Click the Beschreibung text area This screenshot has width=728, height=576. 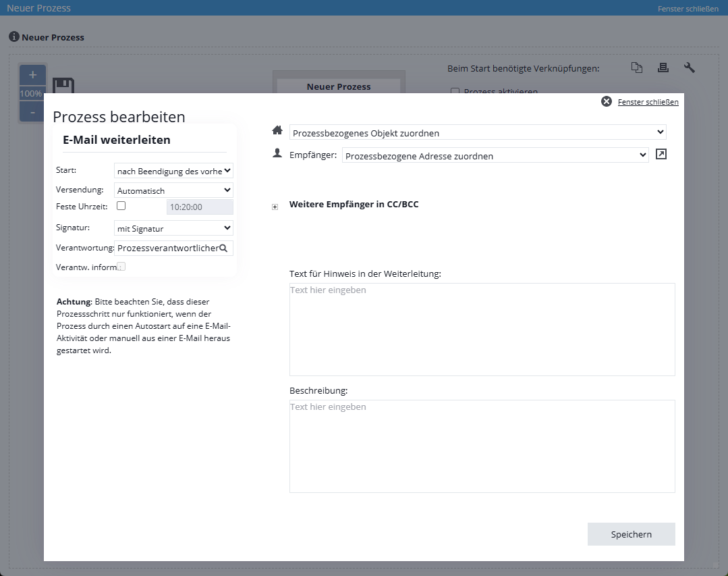pyautogui.click(x=482, y=446)
